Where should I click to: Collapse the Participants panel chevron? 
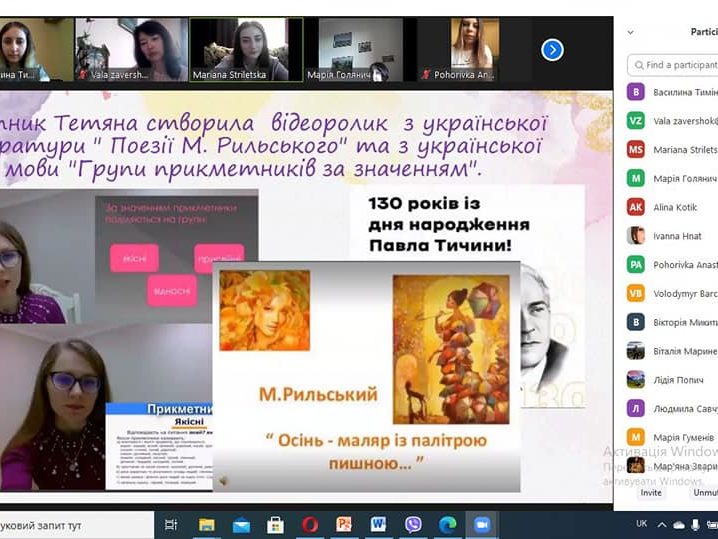click(630, 32)
